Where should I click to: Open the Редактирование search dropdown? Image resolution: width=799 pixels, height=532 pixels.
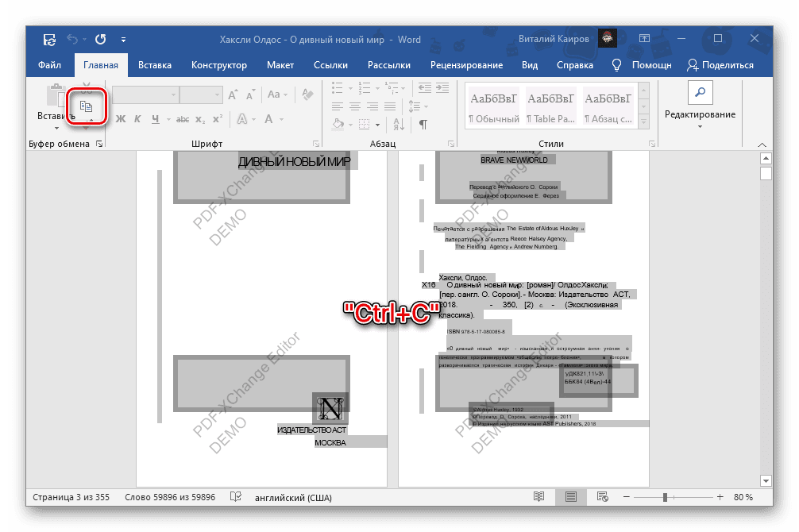700,106
